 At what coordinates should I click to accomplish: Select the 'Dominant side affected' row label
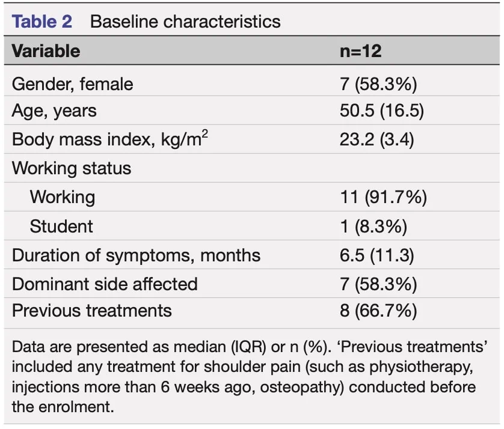[x=105, y=284]
